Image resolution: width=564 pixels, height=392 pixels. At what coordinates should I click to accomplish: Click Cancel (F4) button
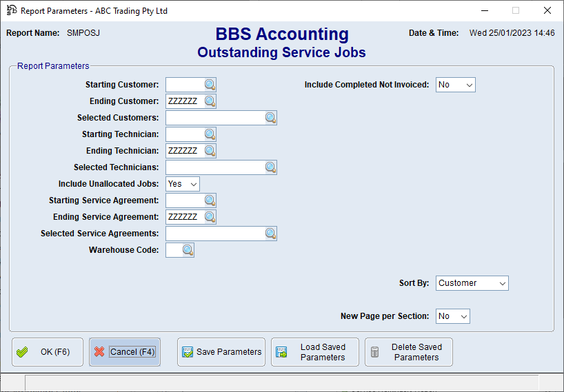click(125, 352)
